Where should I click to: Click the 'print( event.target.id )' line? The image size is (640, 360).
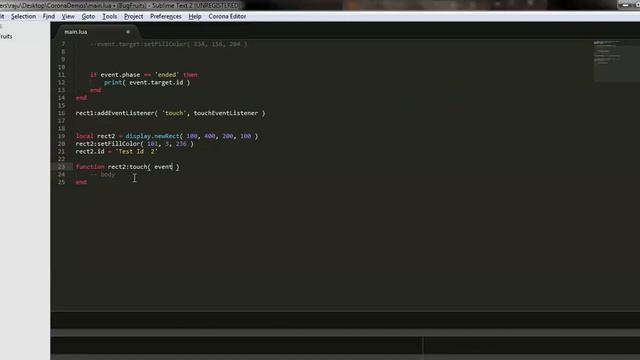click(147, 82)
